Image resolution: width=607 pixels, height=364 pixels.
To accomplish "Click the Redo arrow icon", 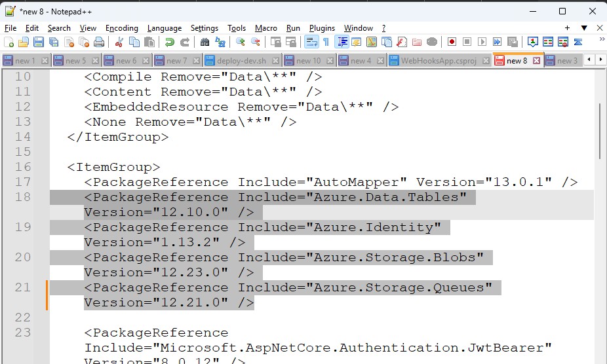I will 185,42.
